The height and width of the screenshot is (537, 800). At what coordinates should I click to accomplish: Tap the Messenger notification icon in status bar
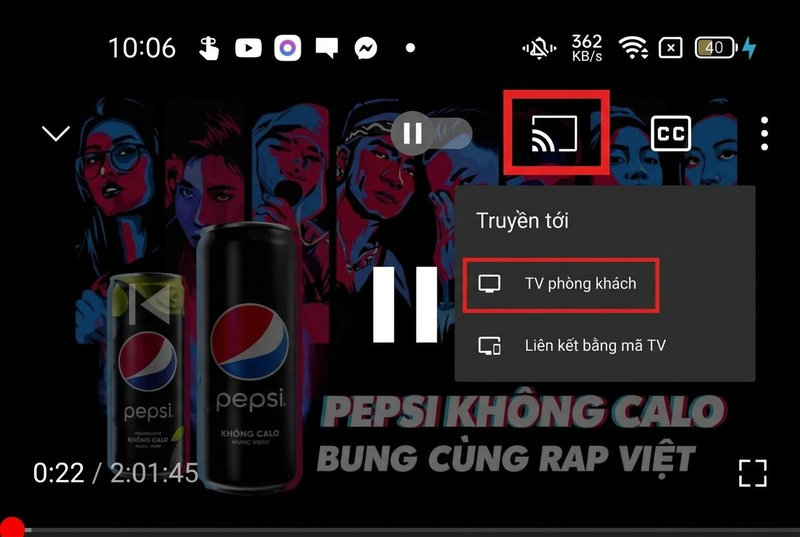[366, 48]
